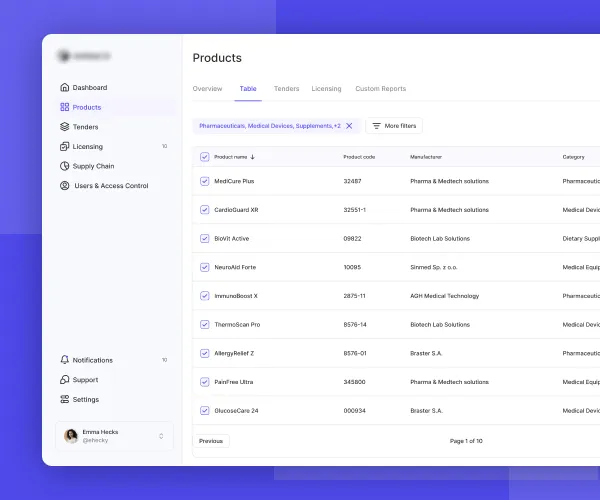Click Biotech Lab Solutions in BioVit Active row

click(x=440, y=239)
